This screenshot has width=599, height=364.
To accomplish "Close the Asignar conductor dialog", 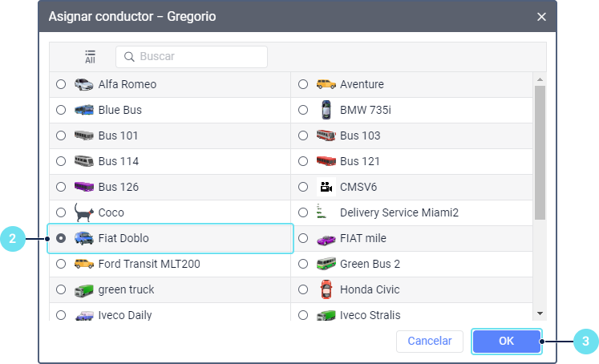I will 541,16.
